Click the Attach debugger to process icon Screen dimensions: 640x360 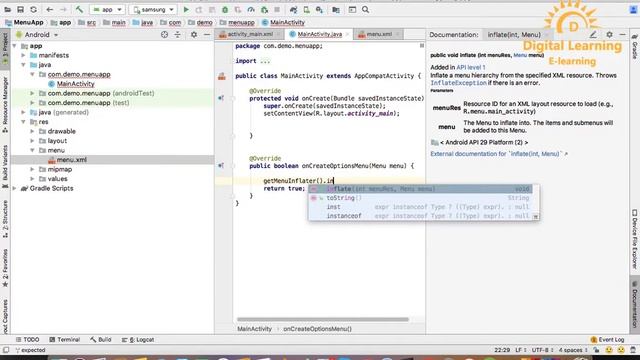coord(264,9)
